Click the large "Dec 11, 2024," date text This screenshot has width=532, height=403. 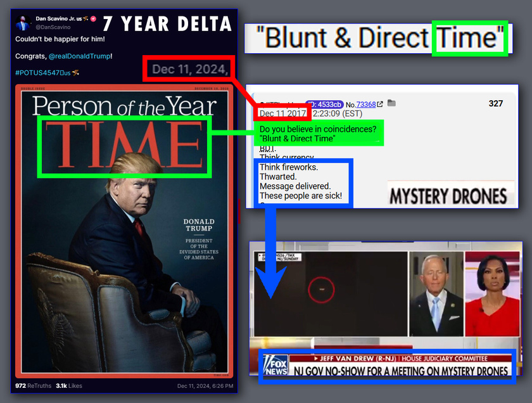(190, 69)
